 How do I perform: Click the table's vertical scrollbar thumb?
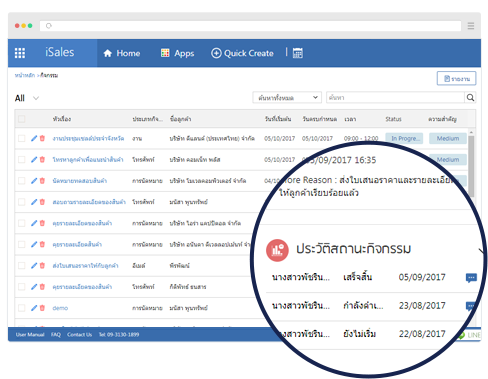pos(471,167)
